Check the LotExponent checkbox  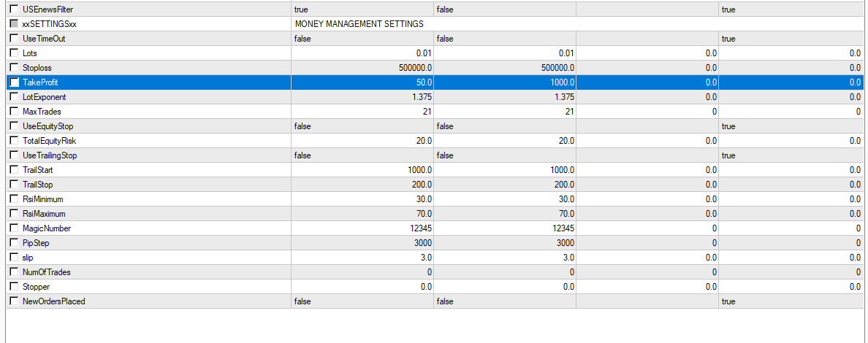[15, 97]
